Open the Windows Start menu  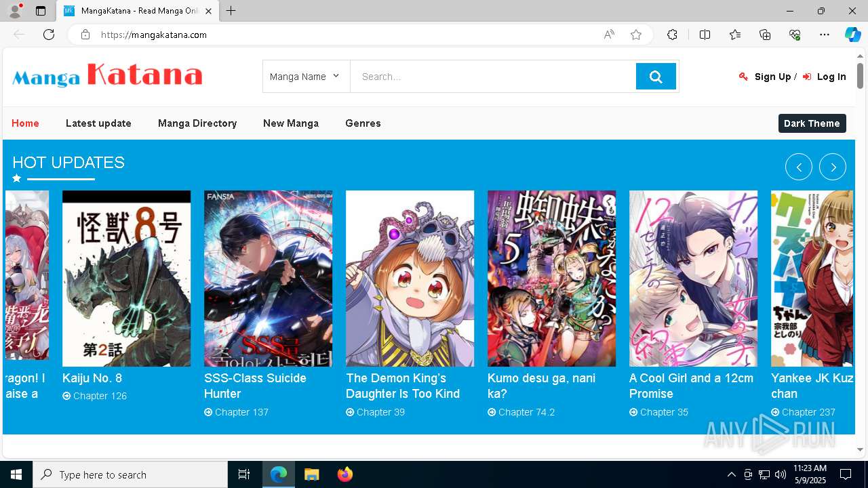click(x=16, y=474)
